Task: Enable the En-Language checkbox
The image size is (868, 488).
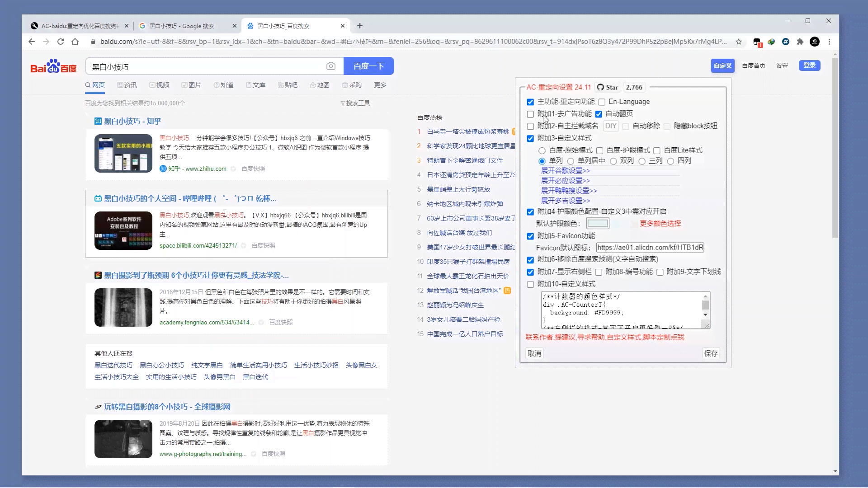Action: tap(602, 102)
